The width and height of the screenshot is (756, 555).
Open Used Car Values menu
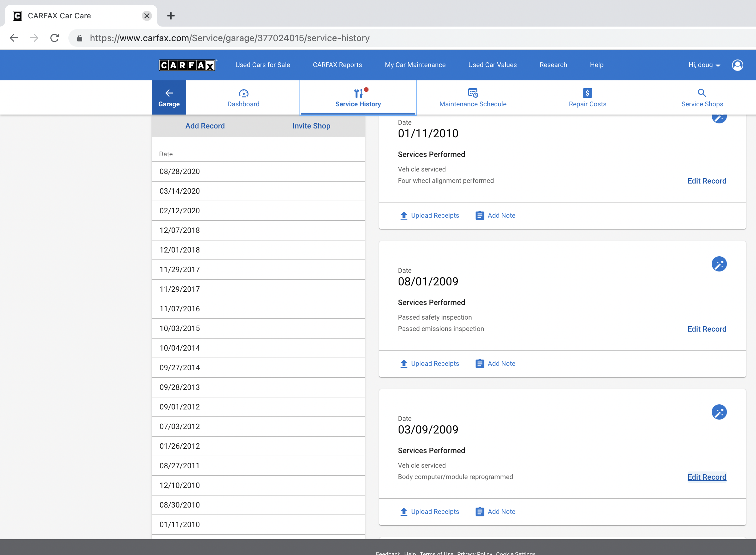[493, 65]
